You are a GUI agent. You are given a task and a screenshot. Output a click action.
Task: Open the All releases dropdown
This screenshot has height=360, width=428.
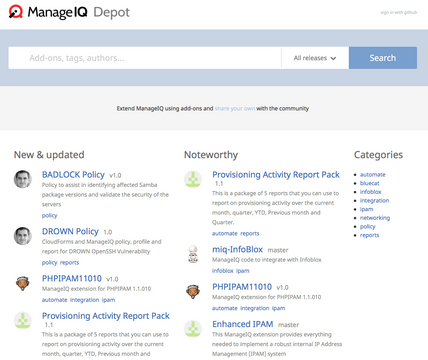click(x=315, y=58)
